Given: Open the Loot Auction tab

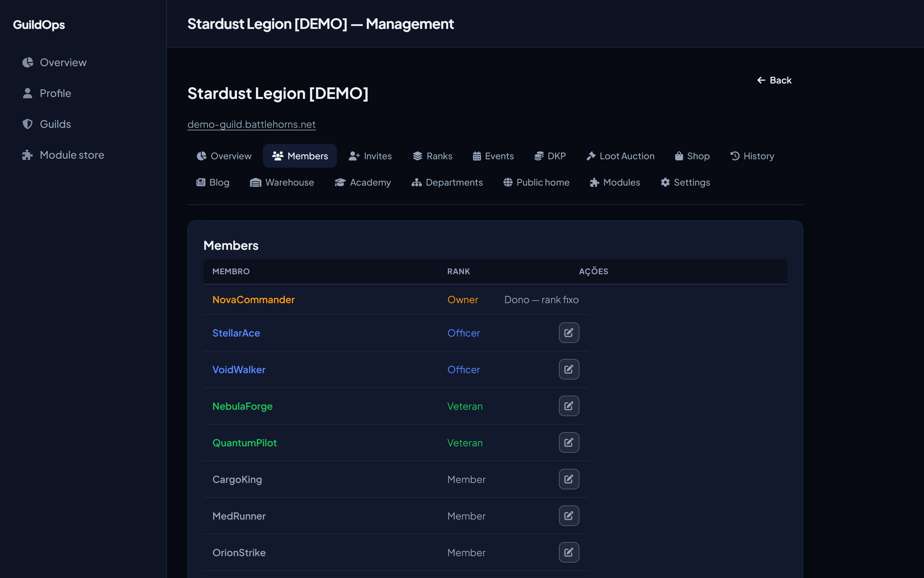Looking at the screenshot, I should 620,156.
